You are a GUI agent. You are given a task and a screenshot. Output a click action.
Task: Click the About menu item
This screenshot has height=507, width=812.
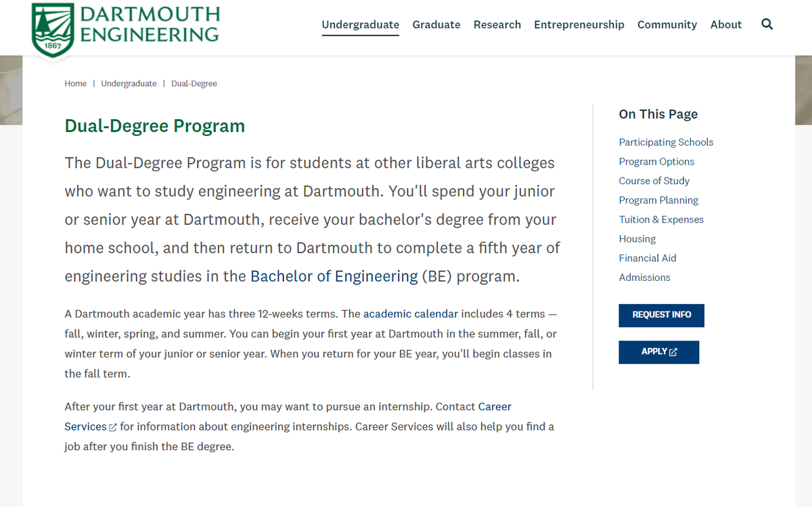[725, 24]
